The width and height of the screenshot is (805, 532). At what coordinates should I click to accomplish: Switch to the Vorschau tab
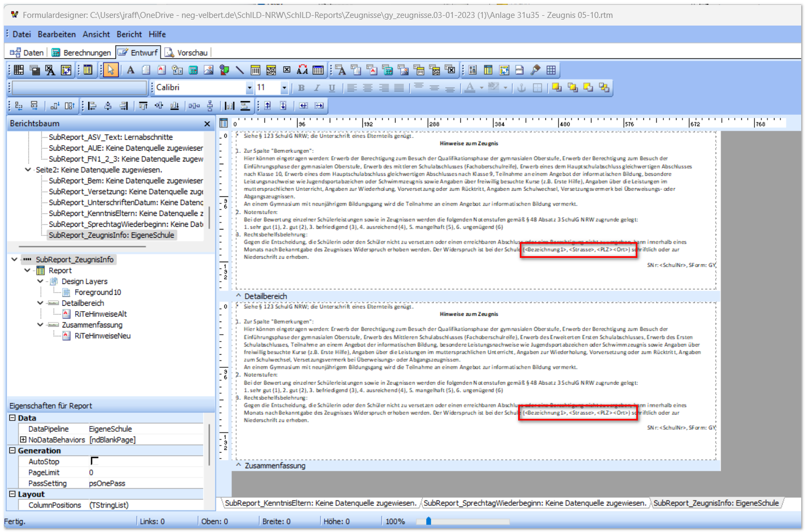[x=187, y=53]
